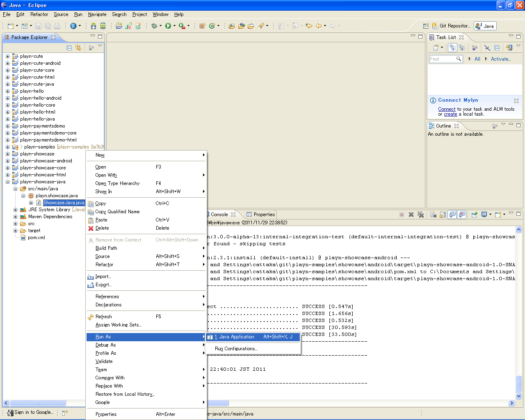Click the Synchronize Changed icon in Task List
This screenshot has height=420, width=525.
point(509,48)
